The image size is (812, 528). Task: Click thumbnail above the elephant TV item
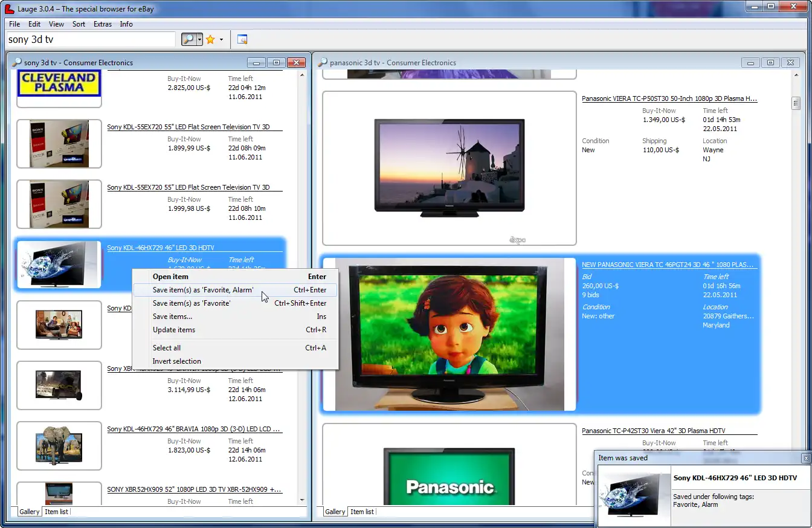click(x=59, y=385)
